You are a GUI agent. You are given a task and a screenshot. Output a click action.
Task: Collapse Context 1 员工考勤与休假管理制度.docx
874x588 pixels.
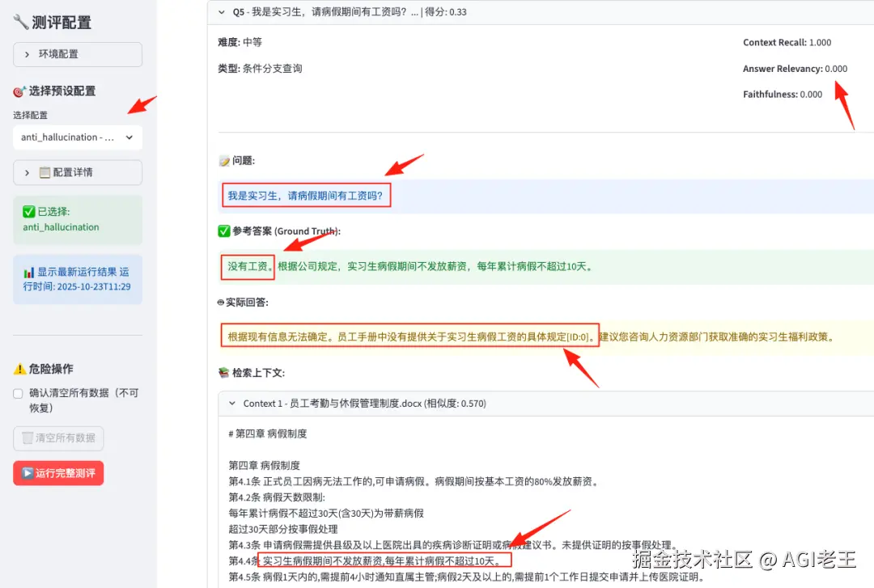(x=546, y=404)
